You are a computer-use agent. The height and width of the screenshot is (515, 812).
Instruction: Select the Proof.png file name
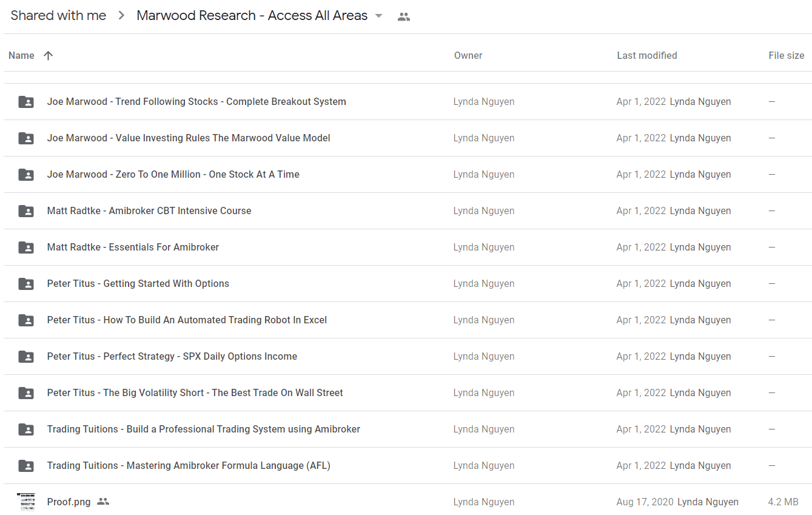point(69,502)
